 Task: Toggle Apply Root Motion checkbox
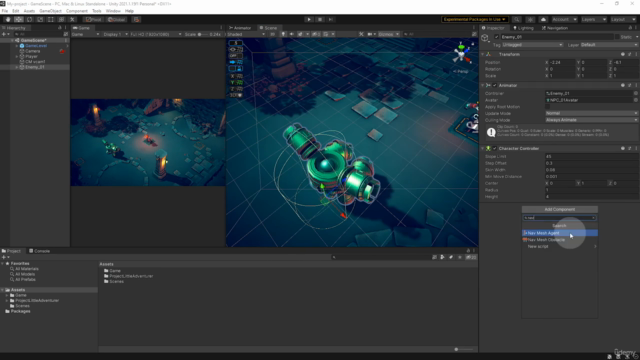tap(547, 107)
